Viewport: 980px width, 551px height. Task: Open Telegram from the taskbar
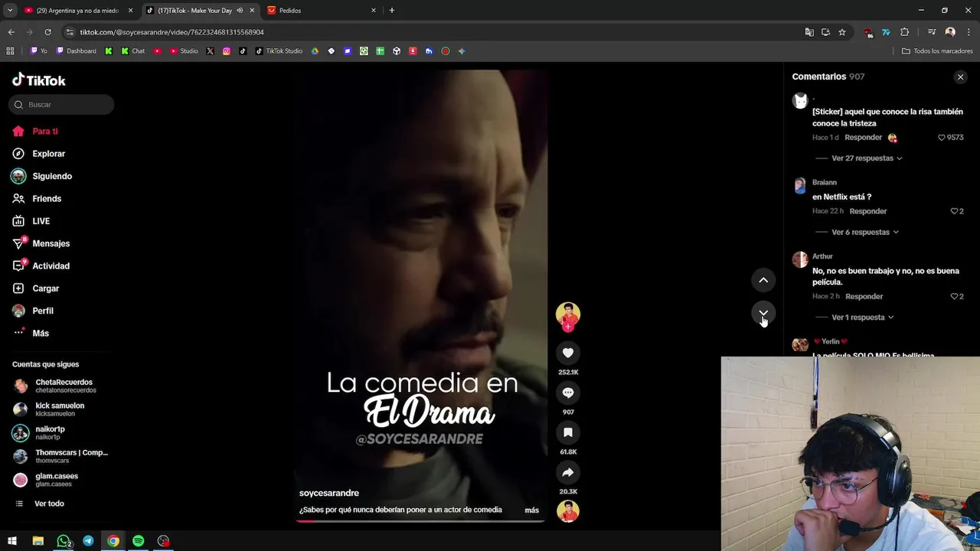click(88, 541)
